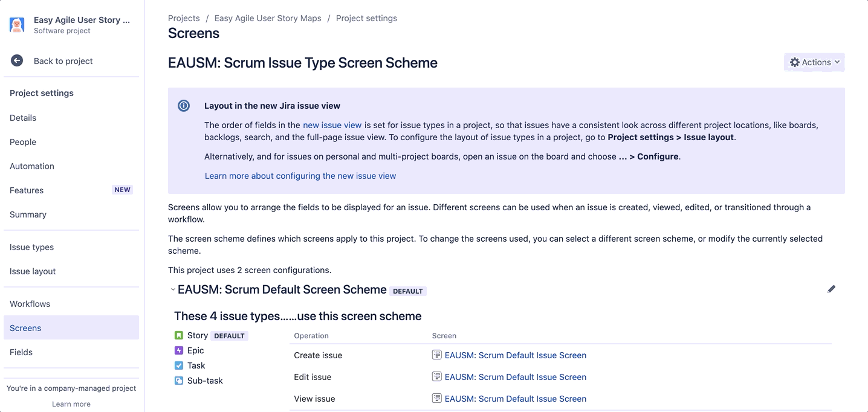
Task: Open 'Learn more about configuring the new issue view'
Action: coord(300,176)
